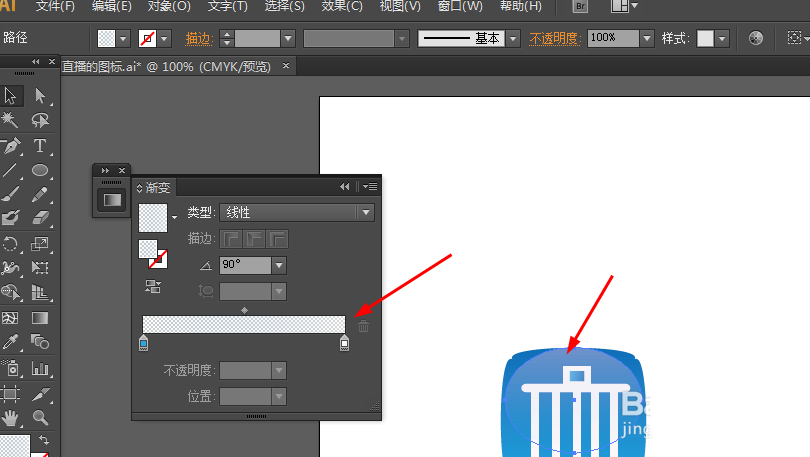The image size is (810, 457).
Task: Click the recolor artwork wheel icon
Action: coord(756,38)
